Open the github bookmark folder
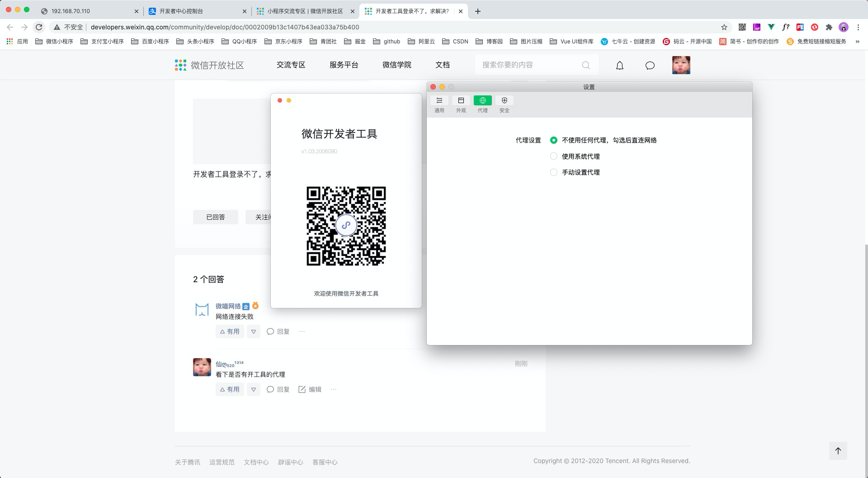Image resolution: width=868 pixels, height=478 pixels. (387, 42)
